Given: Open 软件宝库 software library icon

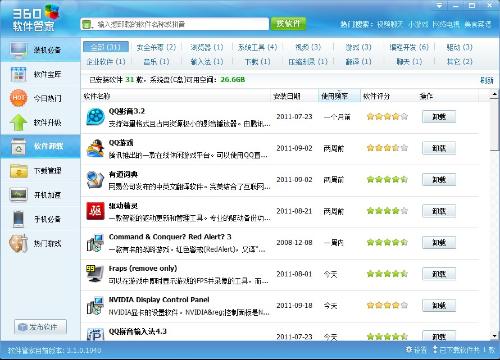Looking at the screenshot, I should (x=18, y=74).
